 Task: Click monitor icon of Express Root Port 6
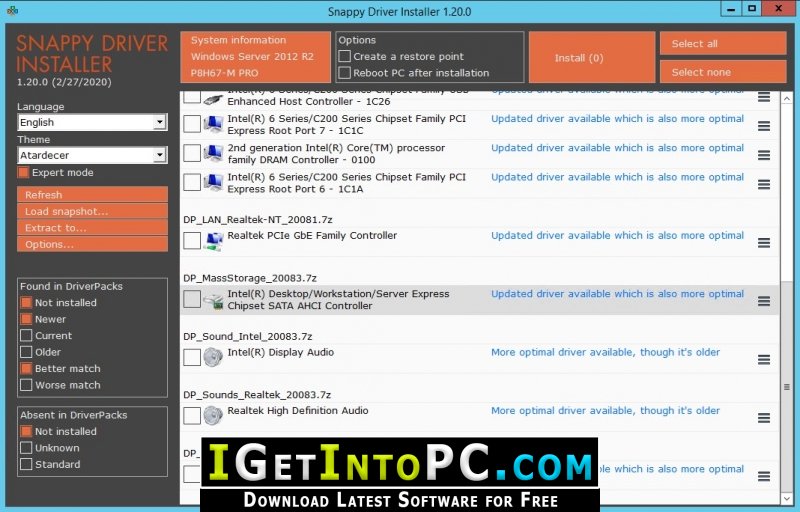point(213,182)
